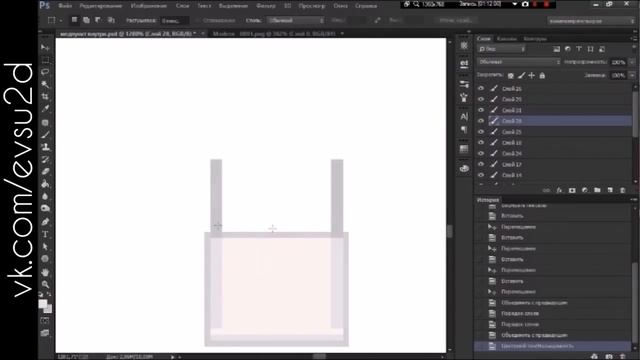The width and height of the screenshot is (640, 360).
Task: Select the Blur tool
Action: (x=45, y=196)
